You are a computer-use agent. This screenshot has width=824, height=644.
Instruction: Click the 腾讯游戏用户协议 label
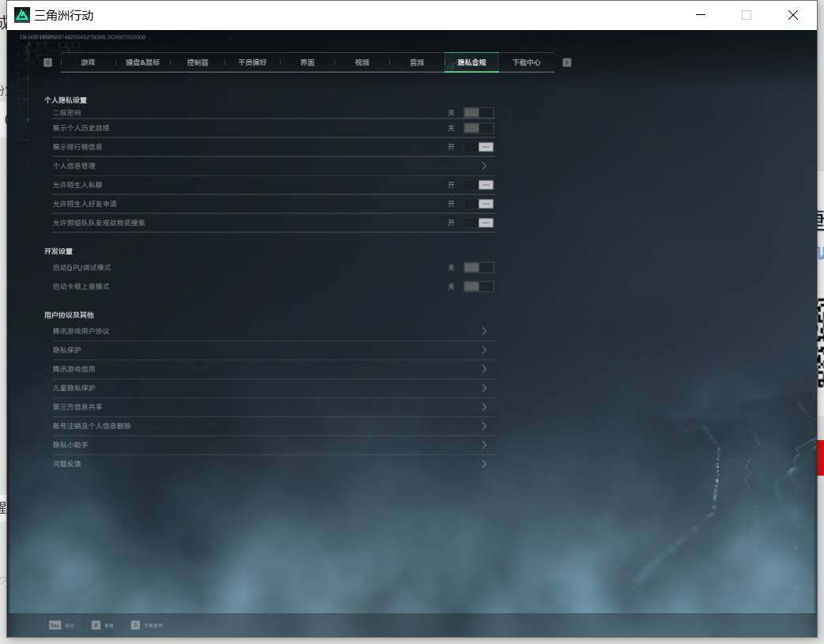point(81,331)
